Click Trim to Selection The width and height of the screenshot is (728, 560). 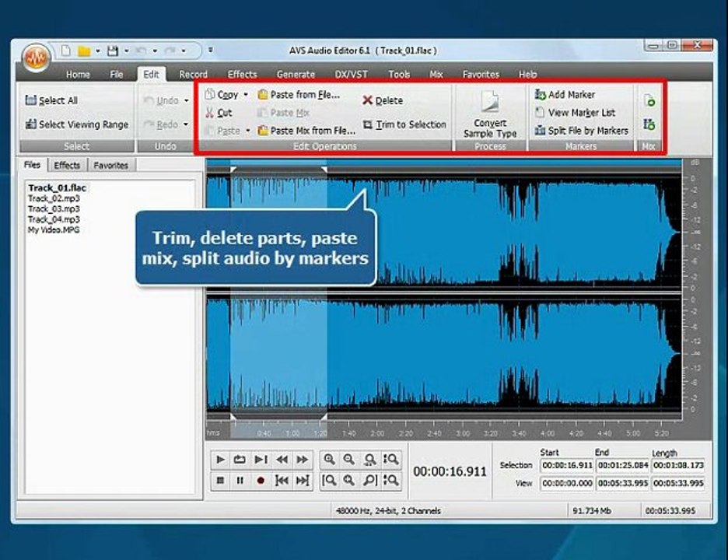point(404,124)
